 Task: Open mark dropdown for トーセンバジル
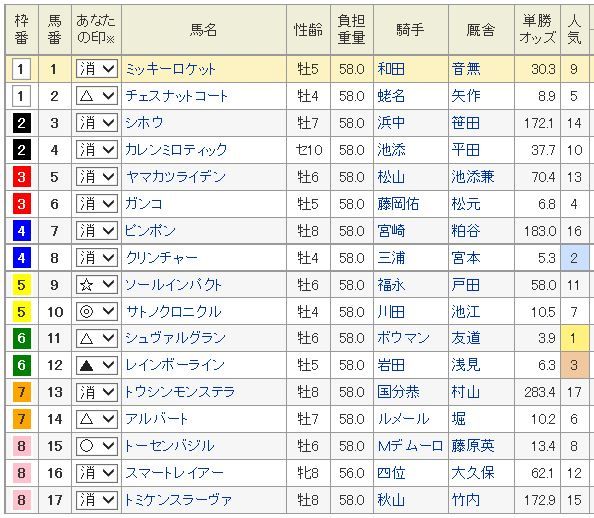(97, 446)
